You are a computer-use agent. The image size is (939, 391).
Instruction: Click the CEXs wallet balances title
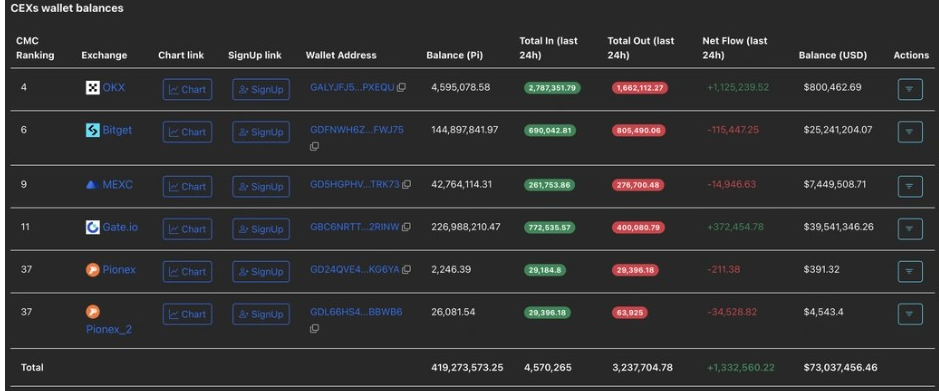click(67, 8)
